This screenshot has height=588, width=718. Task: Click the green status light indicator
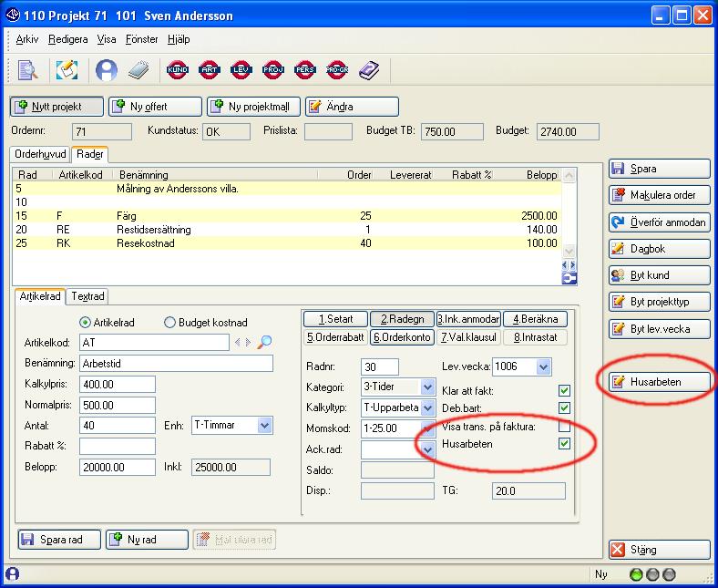tap(636, 574)
